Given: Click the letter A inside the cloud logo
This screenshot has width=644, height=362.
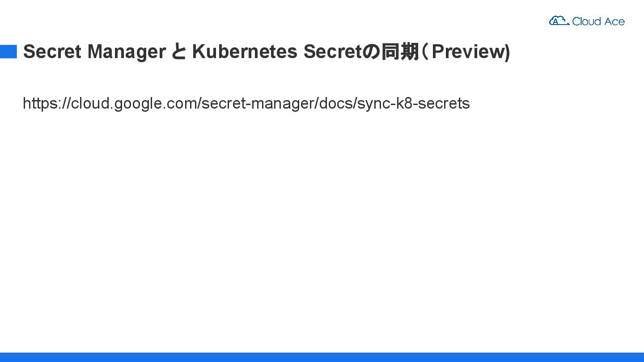Looking at the screenshot, I should 556,21.
